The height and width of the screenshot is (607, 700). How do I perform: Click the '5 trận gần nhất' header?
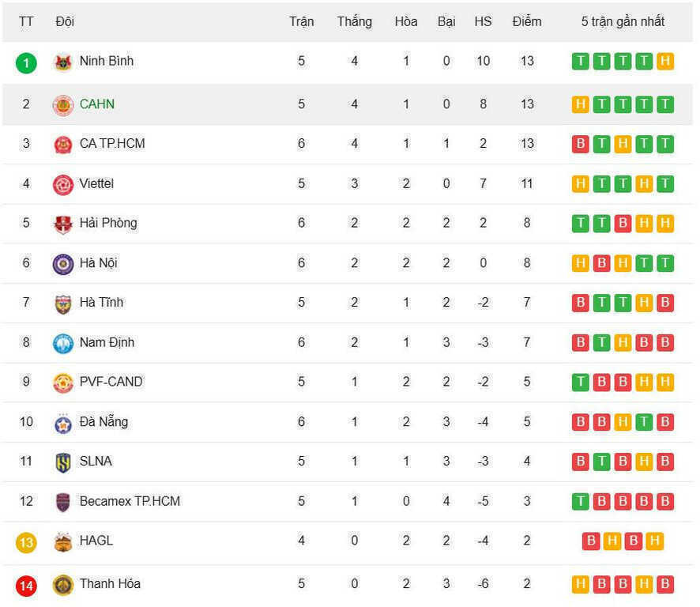[x=623, y=21]
